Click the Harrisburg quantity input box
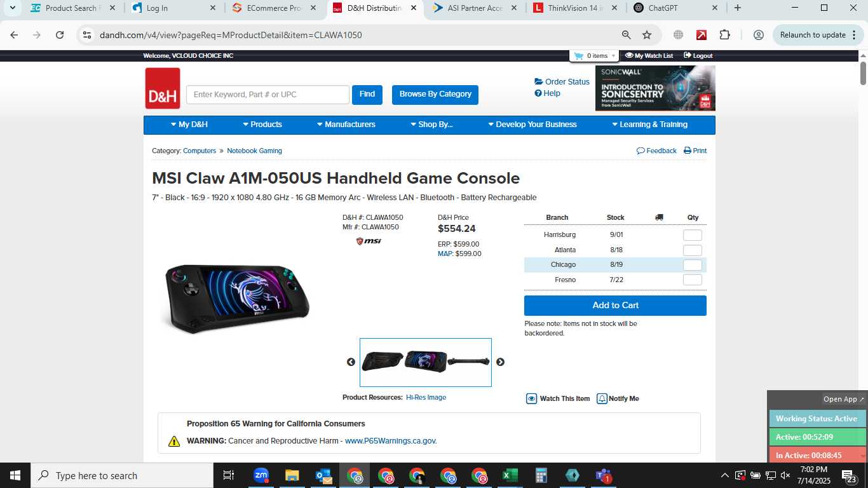 click(693, 235)
